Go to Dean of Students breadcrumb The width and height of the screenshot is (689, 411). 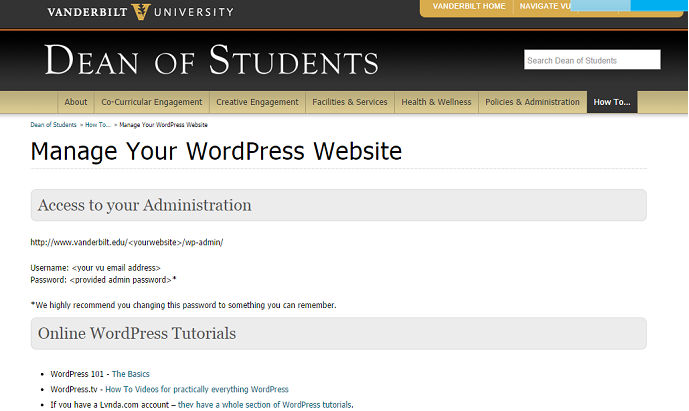pos(53,125)
